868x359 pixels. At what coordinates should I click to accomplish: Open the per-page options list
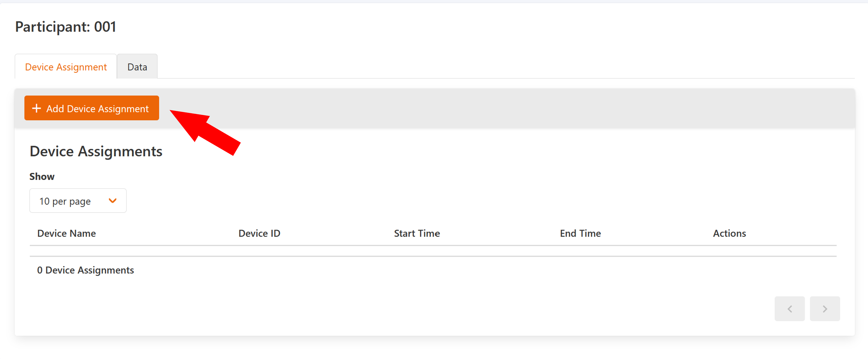tap(78, 200)
